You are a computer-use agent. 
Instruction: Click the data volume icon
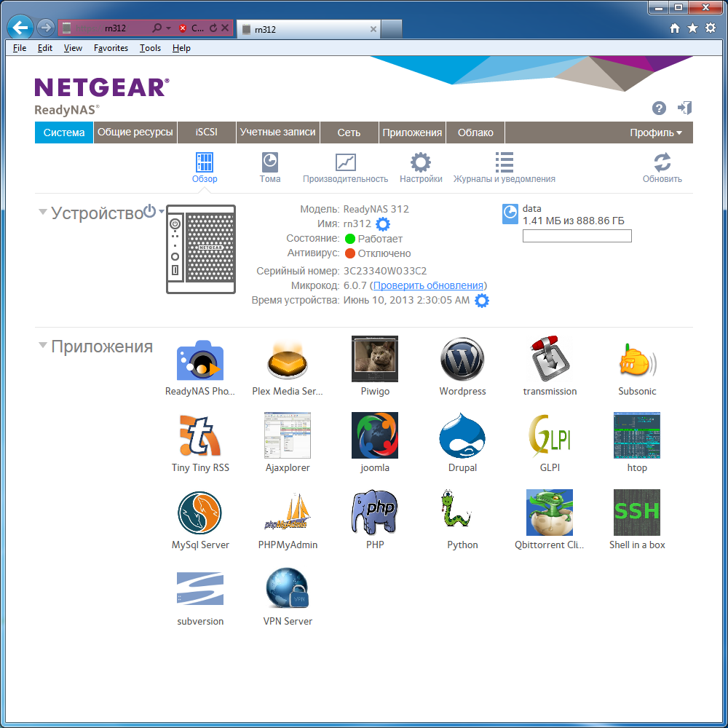[510, 214]
